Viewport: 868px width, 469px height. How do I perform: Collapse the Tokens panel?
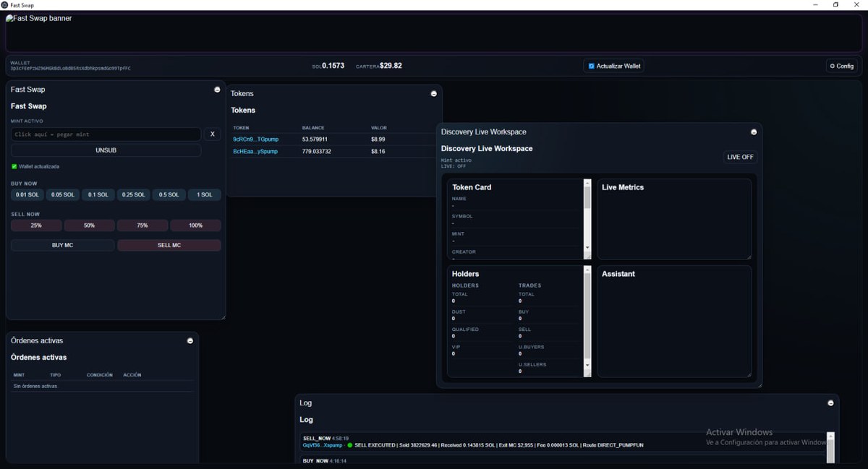click(x=434, y=93)
